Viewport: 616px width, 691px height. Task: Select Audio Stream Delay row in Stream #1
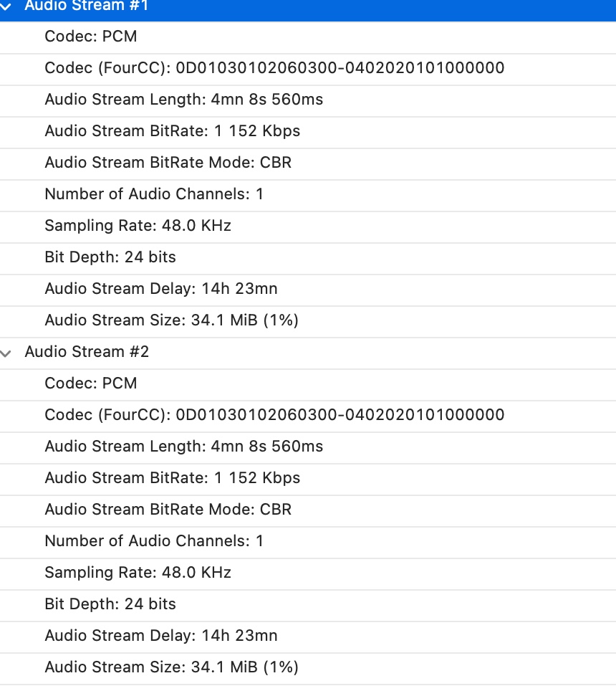click(161, 289)
